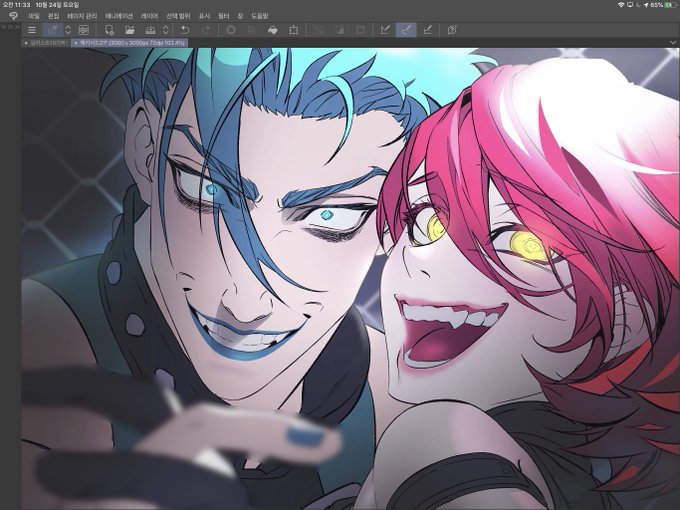Undo the last action
The height and width of the screenshot is (510, 680).
click(x=185, y=30)
